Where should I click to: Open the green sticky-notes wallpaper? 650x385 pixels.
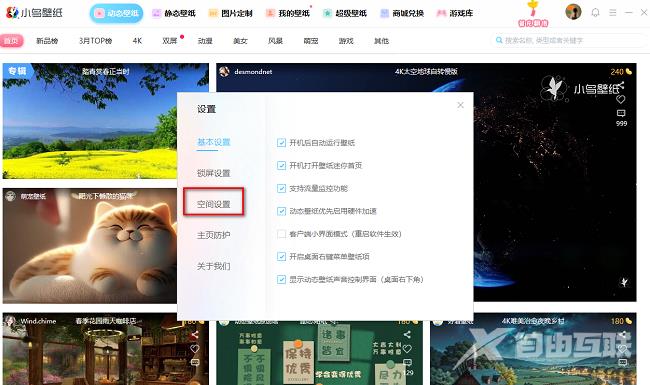click(x=319, y=353)
